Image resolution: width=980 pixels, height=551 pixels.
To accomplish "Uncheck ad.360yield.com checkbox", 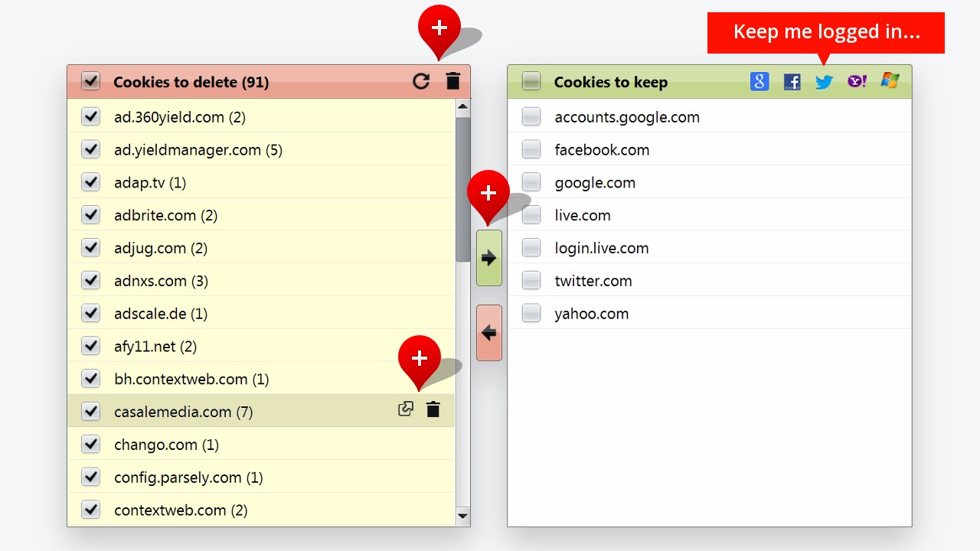I will pos(91,116).
